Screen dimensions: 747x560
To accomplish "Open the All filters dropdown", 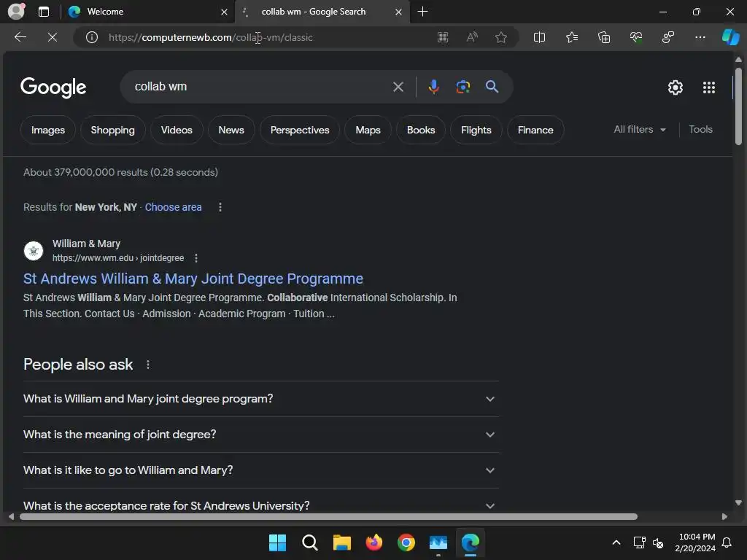I will [639, 130].
